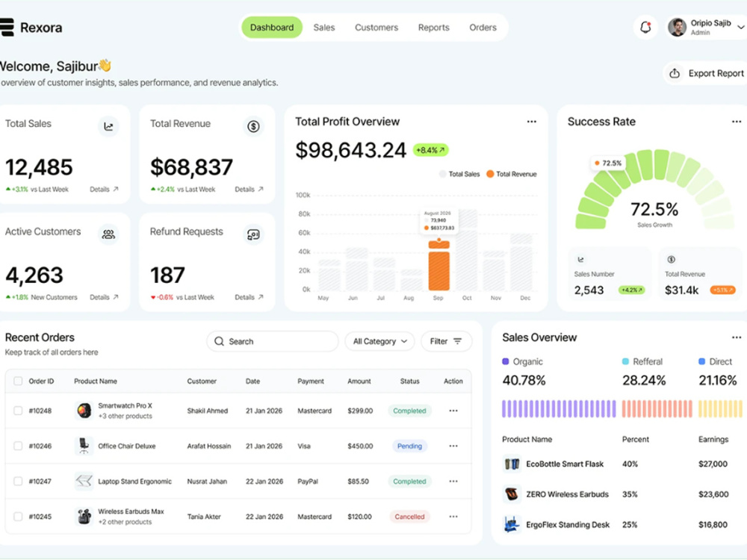Click the export icon in Export Report
The image size is (747, 560).
coord(675,73)
